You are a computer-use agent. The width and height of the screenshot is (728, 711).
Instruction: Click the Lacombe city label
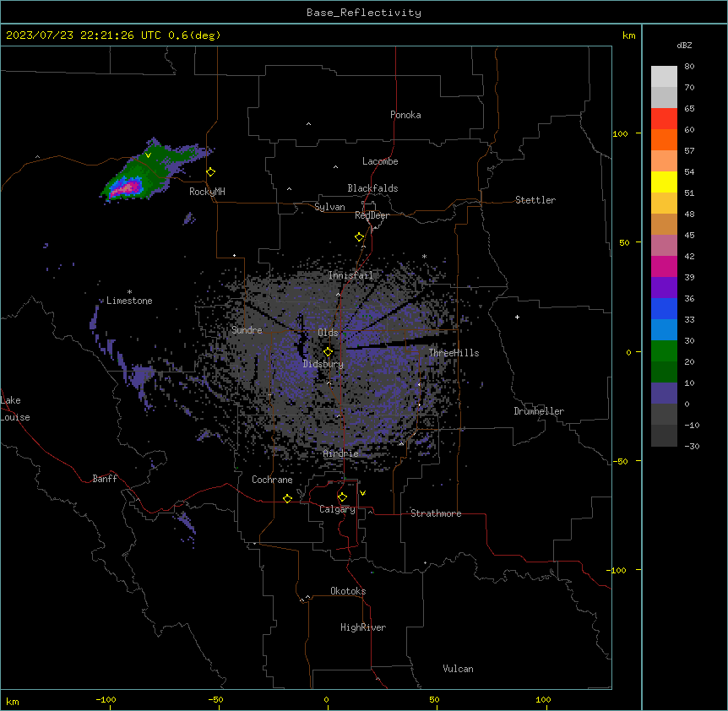380,161
